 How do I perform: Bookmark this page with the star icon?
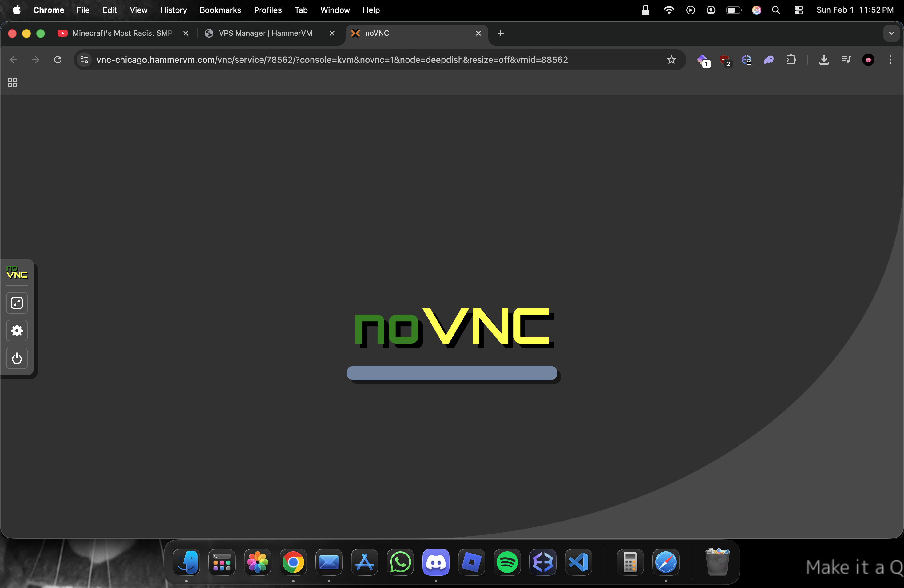tap(671, 60)
